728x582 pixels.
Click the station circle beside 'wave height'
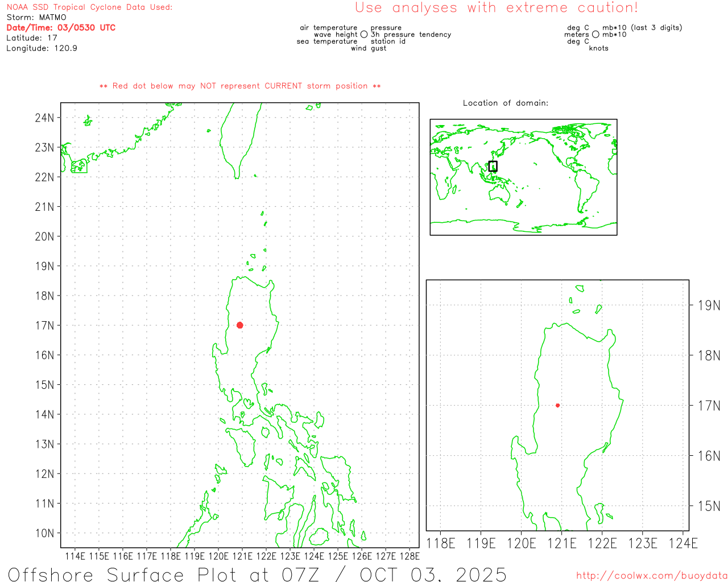(x=364, y=35)
